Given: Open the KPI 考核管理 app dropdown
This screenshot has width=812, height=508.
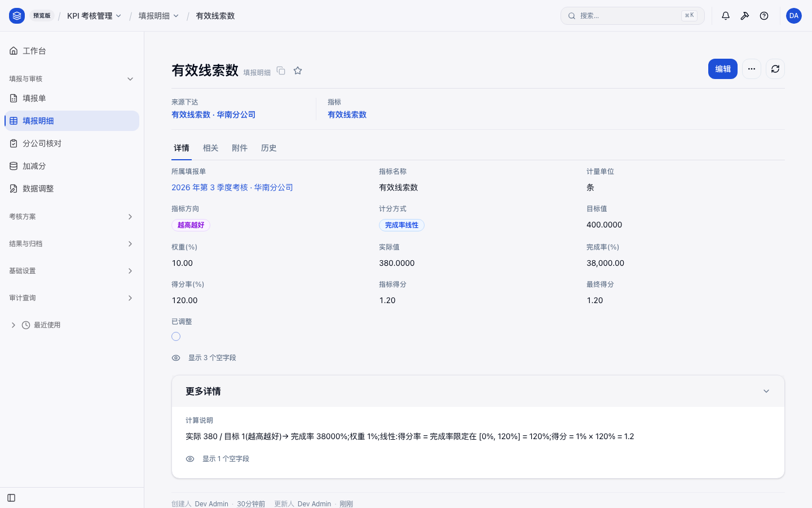Looking at the screenshot, I should click(x=94, y=16).
